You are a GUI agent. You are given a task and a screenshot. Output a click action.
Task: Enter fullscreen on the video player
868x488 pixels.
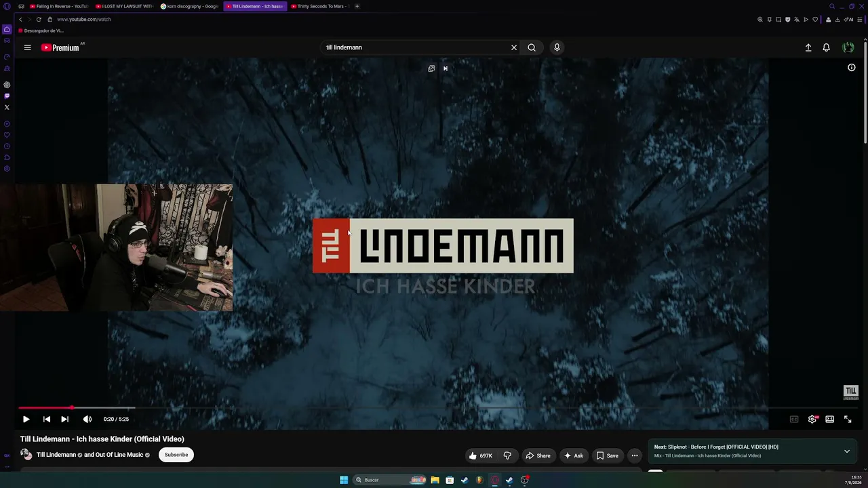click(848, 419)
